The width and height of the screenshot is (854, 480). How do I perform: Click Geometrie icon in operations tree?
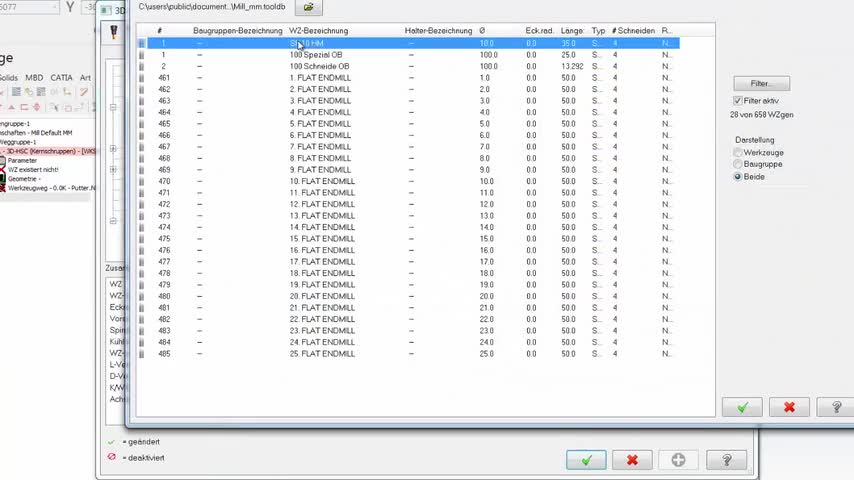coord(3,179)
